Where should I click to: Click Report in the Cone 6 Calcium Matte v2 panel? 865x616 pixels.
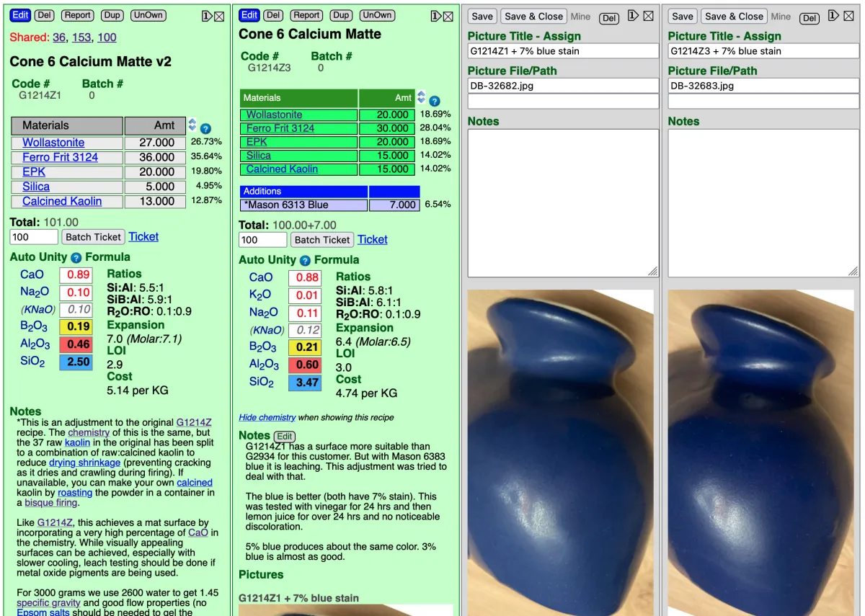coord(78,15)
